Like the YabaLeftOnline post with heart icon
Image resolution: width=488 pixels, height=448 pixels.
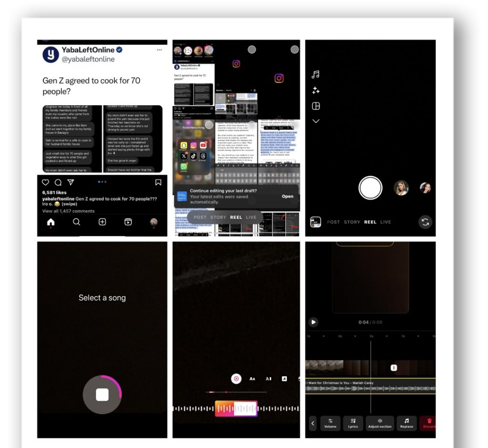click(x=46, y=182)
